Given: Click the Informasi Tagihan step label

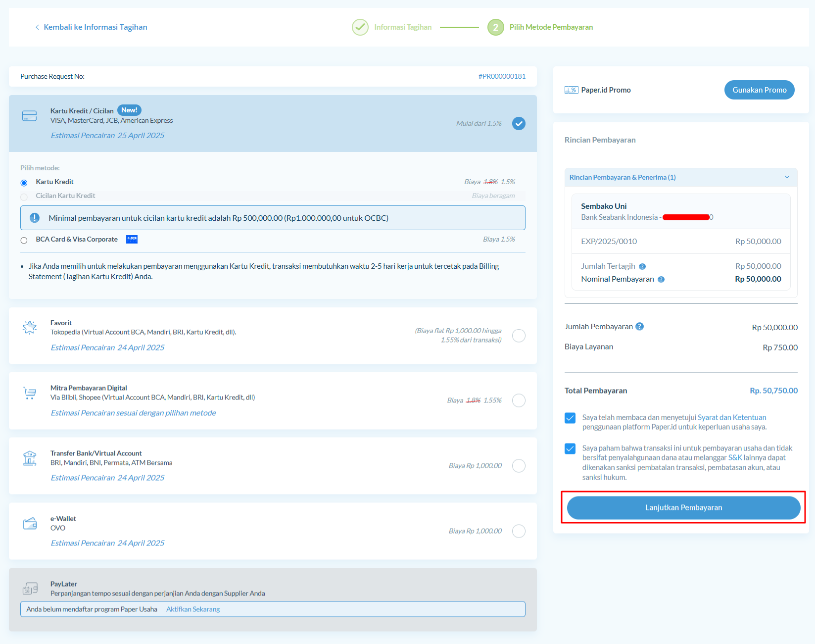Looking at the screenshot, I should (403, 27).
